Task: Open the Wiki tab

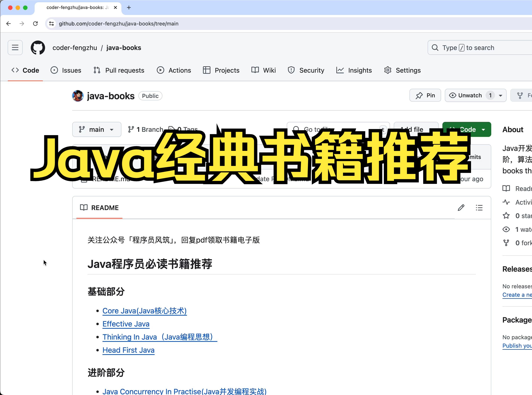Action: click(264, 70)
